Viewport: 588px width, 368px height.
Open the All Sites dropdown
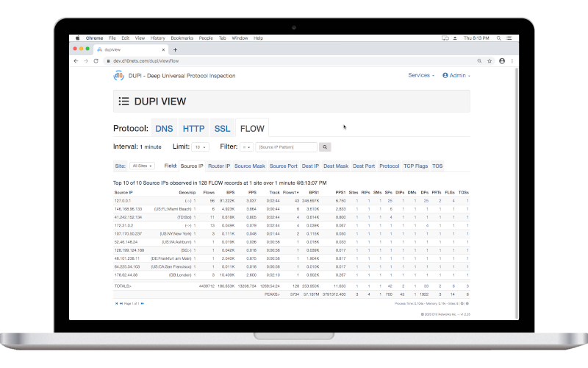[x=142, y=166]
